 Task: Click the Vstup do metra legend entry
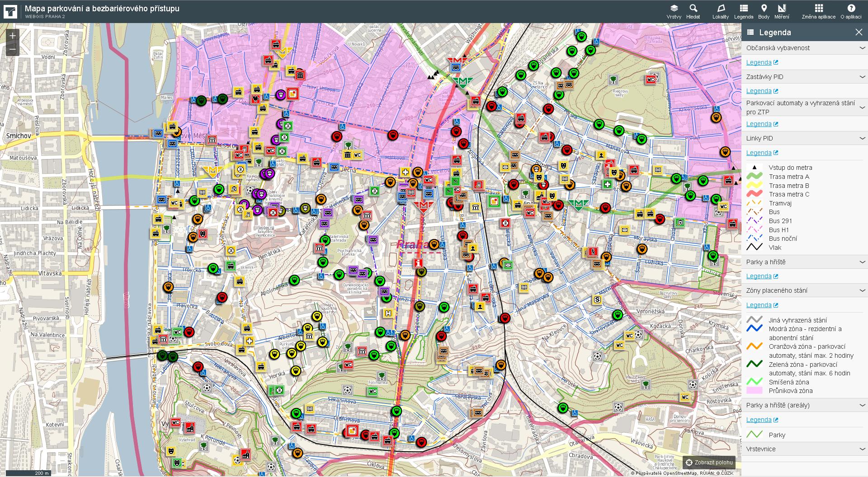point(790,168)
